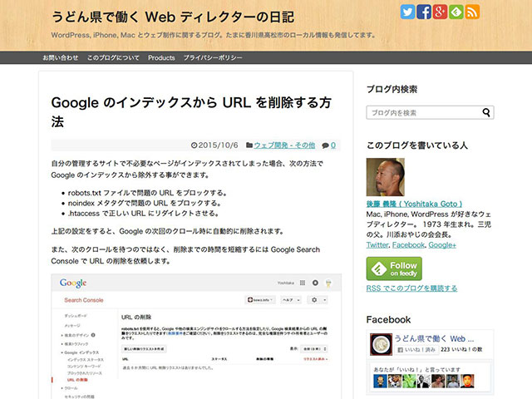Open the Feedly icon in header

tap(456, 12)
